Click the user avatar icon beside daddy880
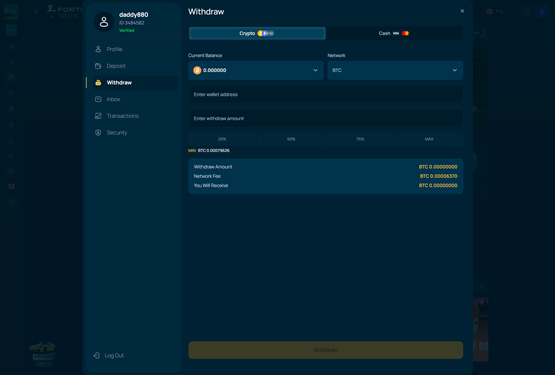 [x=104, y=22]
